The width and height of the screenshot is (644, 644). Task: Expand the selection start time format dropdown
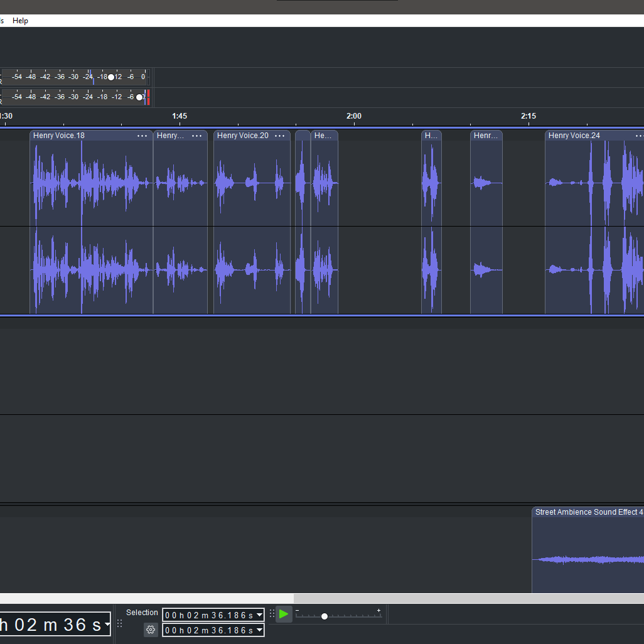pyautogui.click(x=259, y=615)
